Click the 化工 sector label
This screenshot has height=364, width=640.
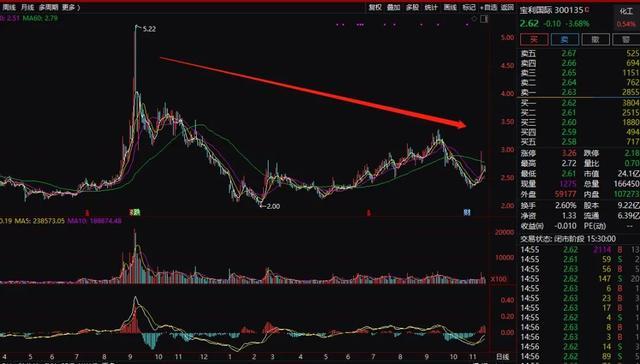pos(626,11)
